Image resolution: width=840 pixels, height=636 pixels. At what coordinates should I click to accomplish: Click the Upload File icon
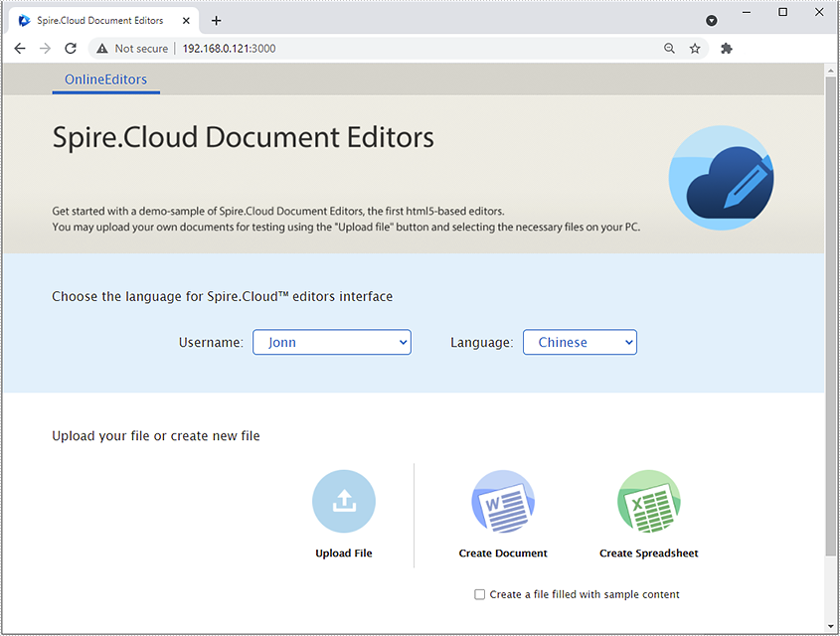pos(344,501)
